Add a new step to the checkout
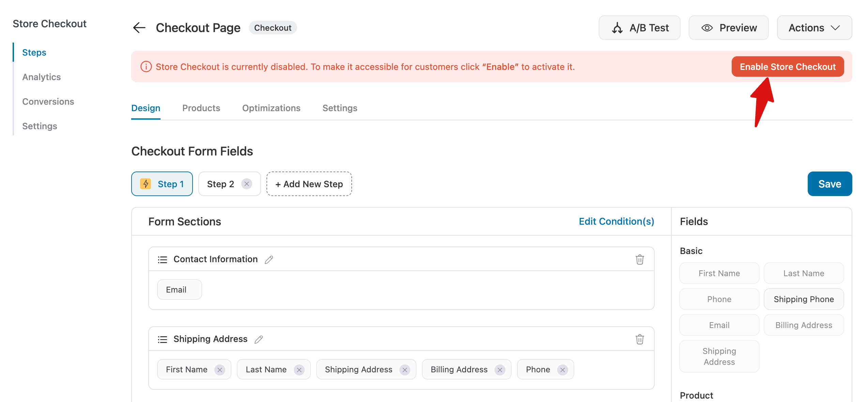868x402 pixels. click(x=309, y=184)
